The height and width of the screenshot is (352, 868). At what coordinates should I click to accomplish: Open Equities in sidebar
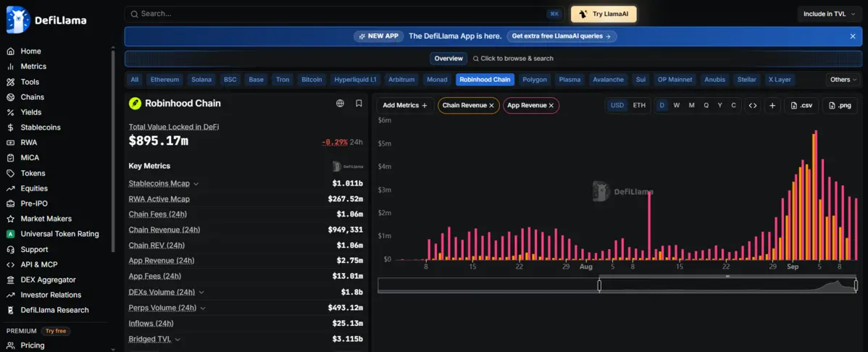coord(34,188)
